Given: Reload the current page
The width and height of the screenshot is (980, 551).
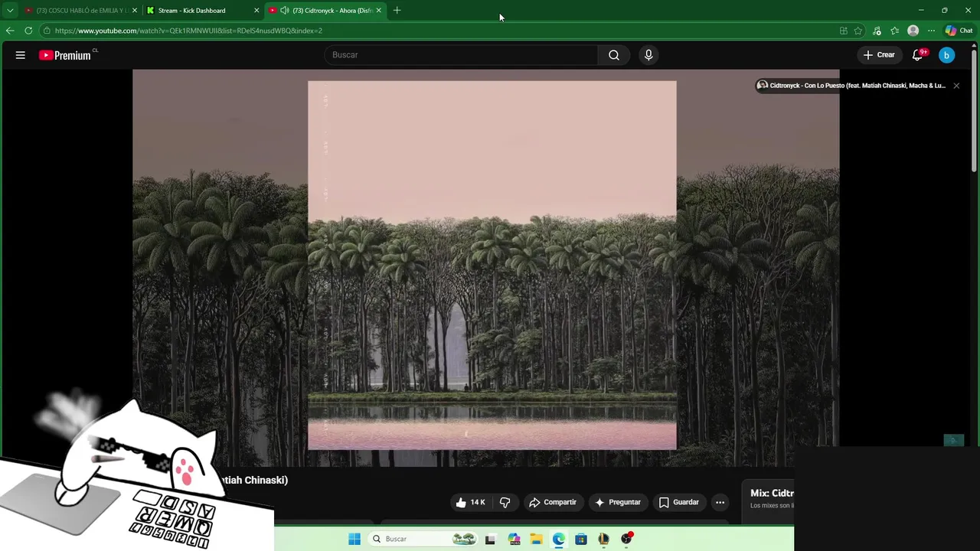Looking at the screenshot, I should 28,31.
